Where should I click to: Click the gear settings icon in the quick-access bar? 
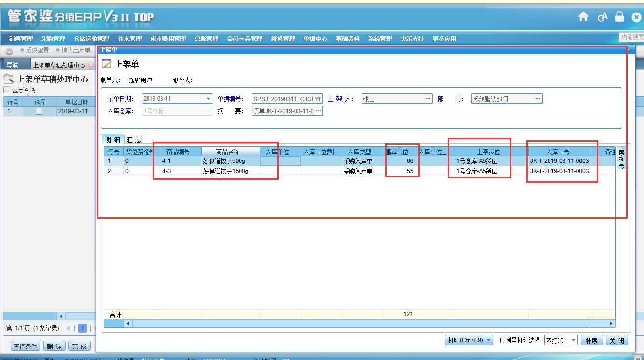pyautogui.click(x=9, y=51)
